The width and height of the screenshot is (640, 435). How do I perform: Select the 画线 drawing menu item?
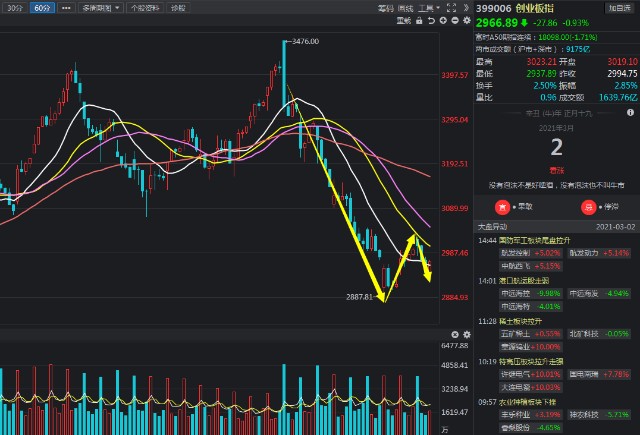pyautogui.click(x=406, y=7)
